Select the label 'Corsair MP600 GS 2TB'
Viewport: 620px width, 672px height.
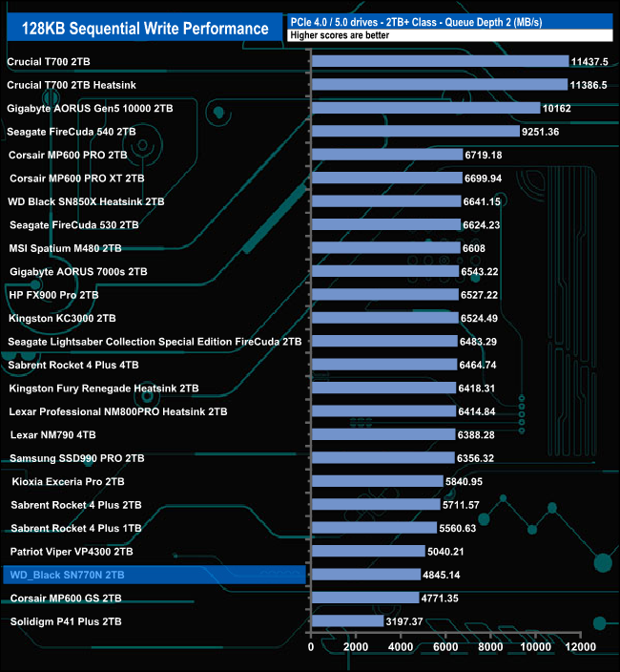tap(66, 598)
